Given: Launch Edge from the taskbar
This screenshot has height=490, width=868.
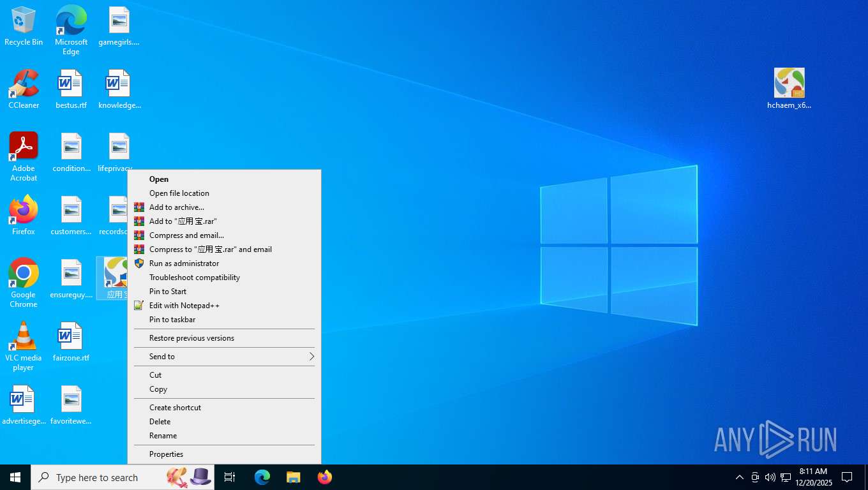Looking at the screenshot, I should coord(262,477).
